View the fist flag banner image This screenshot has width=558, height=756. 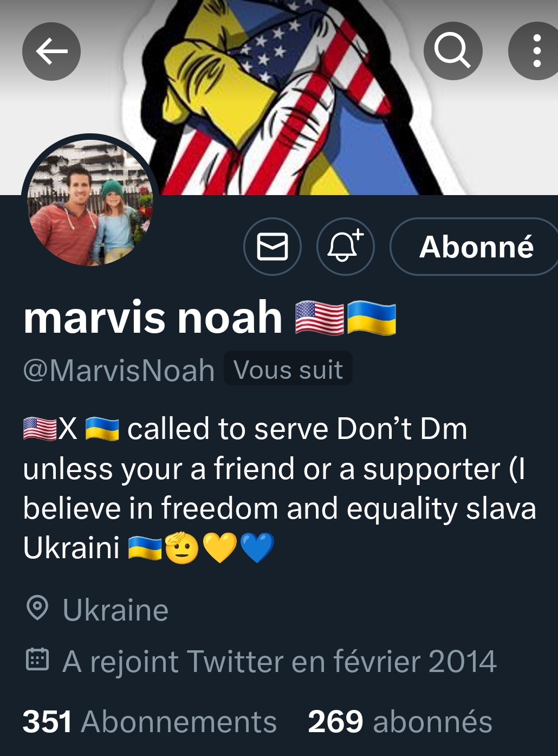[279, 98]
